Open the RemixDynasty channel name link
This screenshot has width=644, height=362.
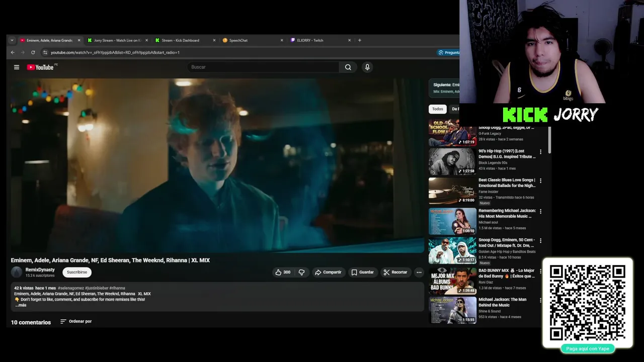[x=40, y=270]
